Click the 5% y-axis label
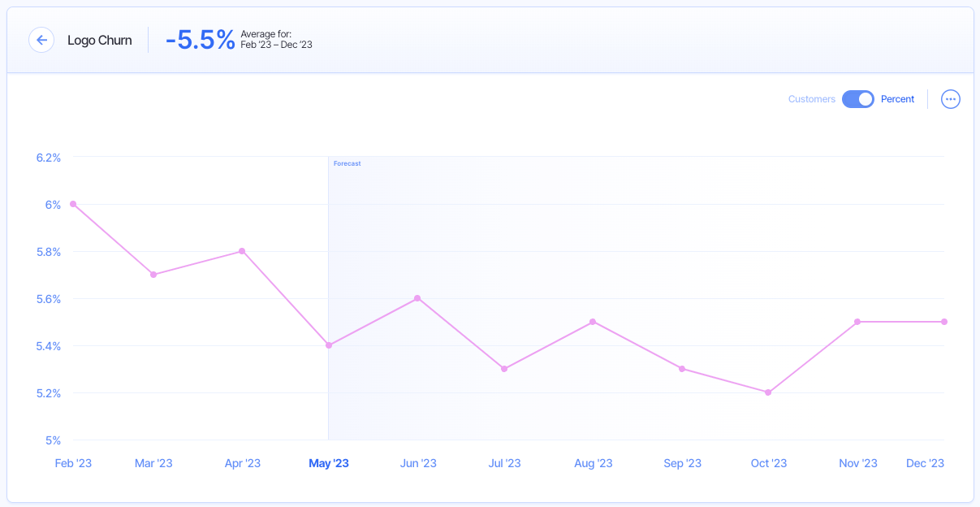The height and width of the screenshot is (507, 980). point(54,440)
